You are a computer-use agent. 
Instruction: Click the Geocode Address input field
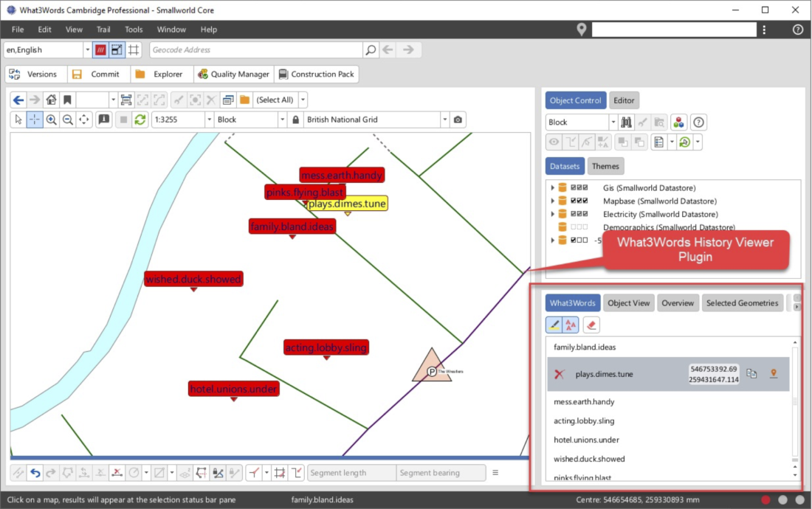click(256, 49)
